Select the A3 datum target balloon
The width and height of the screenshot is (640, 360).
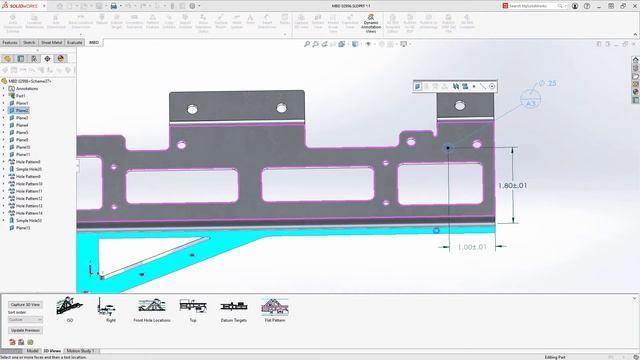tap(530, 99)
